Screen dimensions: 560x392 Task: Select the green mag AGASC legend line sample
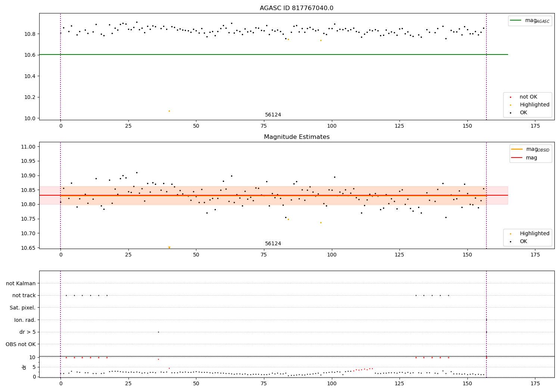[x=516, y=21]
